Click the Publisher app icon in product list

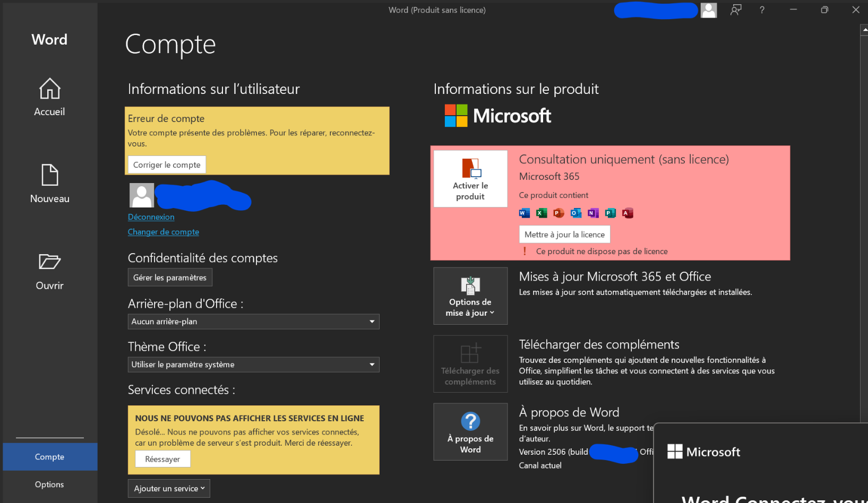coord(611,213)
